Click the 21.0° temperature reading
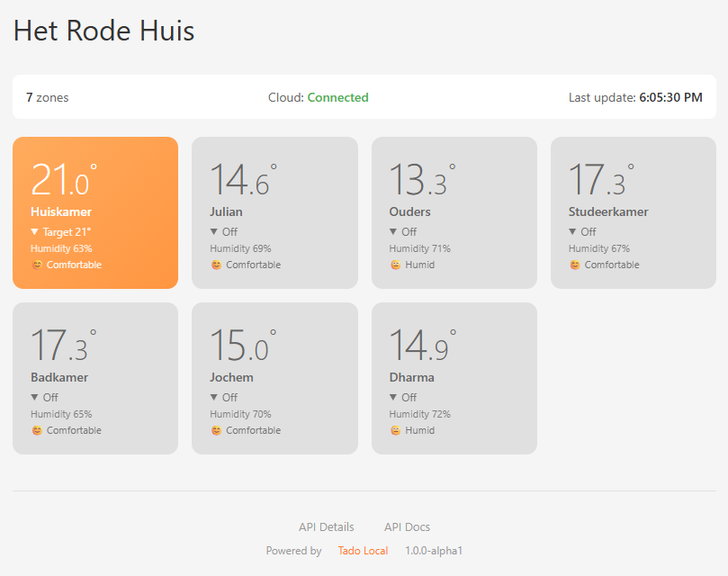The width and height of the screenshot is (728, 576). (x=64, y=179)
